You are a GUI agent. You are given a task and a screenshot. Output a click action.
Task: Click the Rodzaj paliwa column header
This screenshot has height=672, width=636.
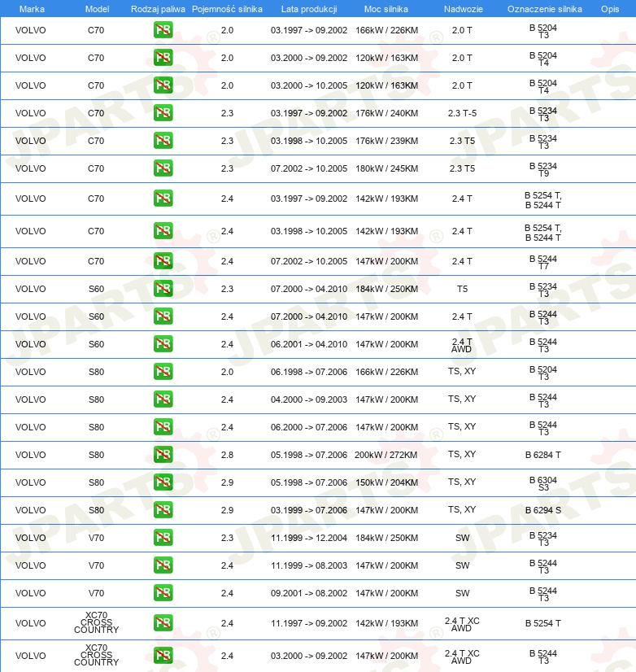(158, 9)
